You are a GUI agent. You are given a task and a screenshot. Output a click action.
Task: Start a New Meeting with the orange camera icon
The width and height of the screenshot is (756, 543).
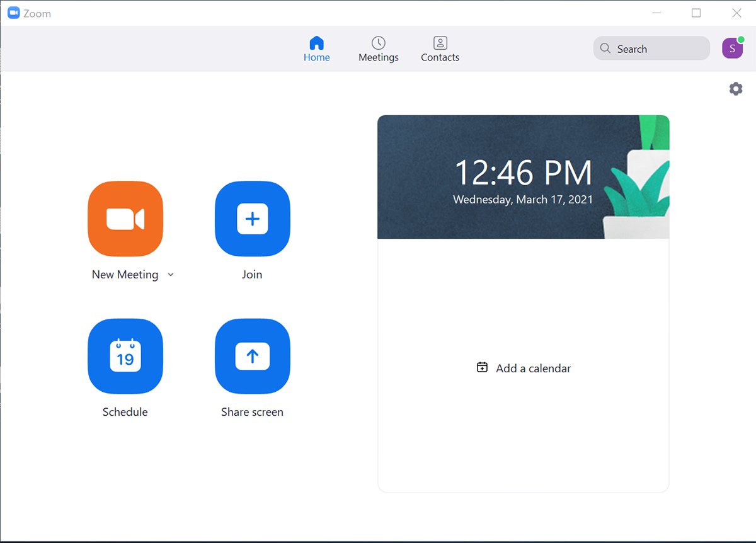125,219
